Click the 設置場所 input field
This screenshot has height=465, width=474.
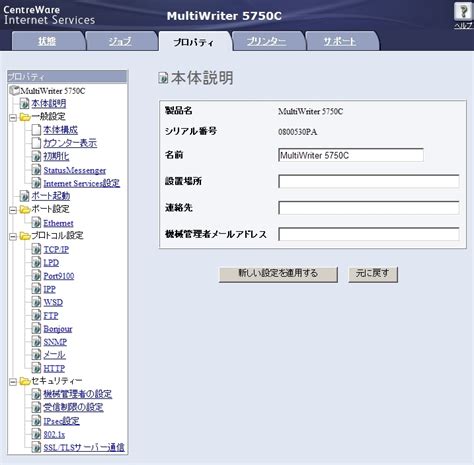pos(368,181)
